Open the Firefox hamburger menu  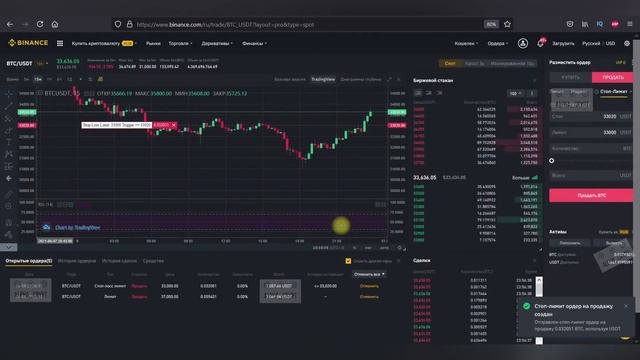click(630, 24)
